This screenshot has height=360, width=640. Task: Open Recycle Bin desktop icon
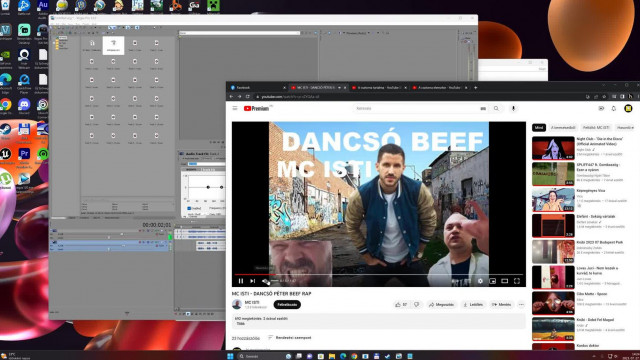click(x=6, y=7)
